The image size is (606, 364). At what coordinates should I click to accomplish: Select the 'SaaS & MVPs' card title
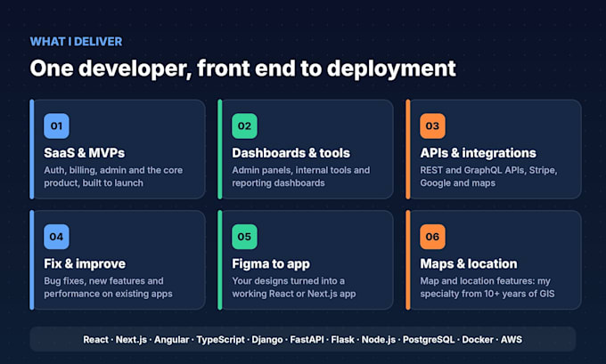click(85, 153)
